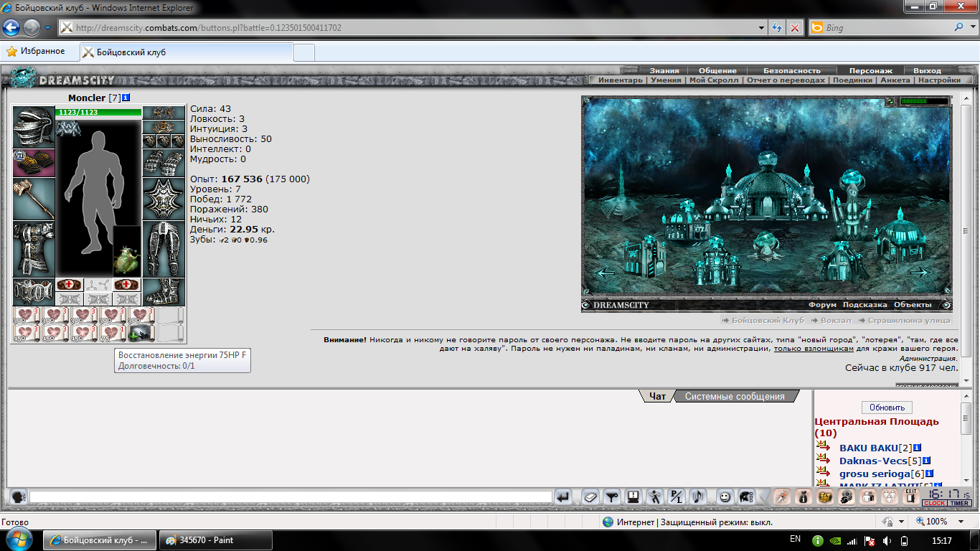
Task: Open Paint window from taskbar
Action: tap(215, 540)
